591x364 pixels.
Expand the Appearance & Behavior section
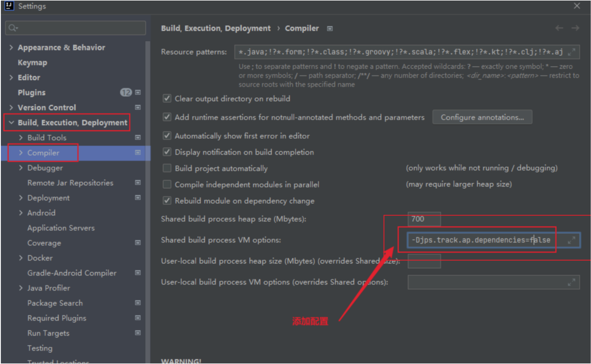(x=11, y=47)
